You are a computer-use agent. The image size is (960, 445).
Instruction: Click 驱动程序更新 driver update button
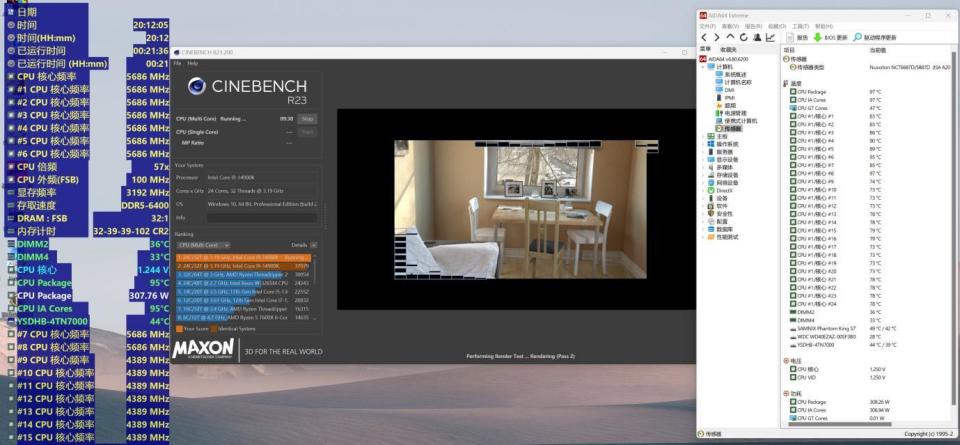[x=876, y=37]
